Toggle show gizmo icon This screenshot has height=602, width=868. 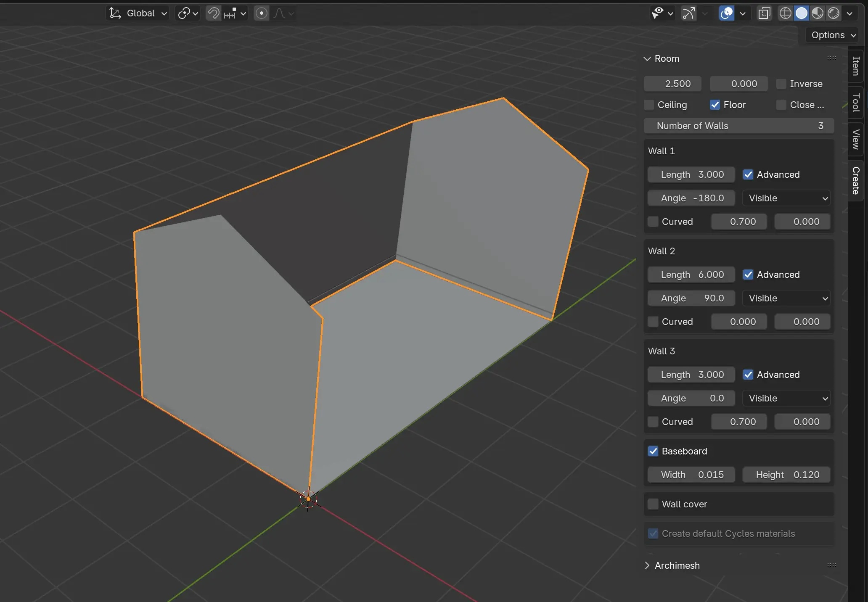pos(688,13)
